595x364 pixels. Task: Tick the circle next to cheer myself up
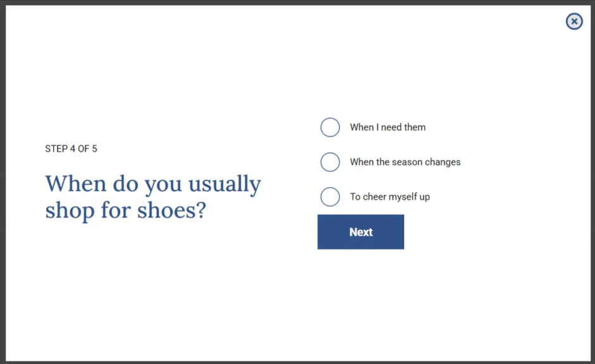[330, 197]
